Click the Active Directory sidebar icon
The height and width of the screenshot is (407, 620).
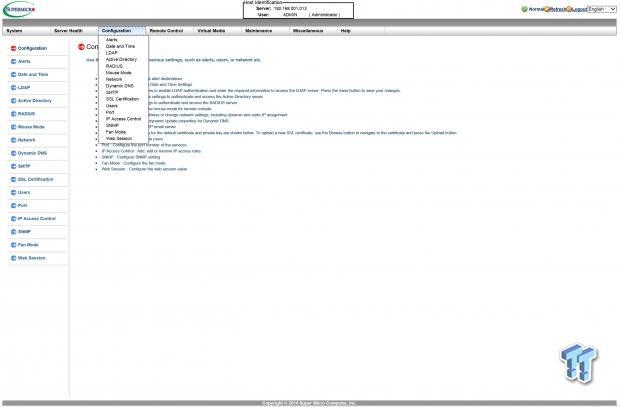pos(13,100)
